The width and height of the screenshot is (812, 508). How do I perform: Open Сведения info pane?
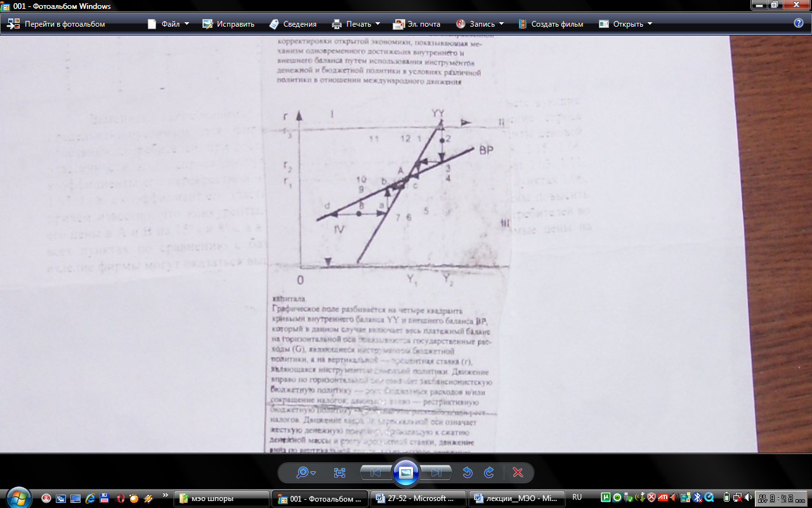[292, 24]
